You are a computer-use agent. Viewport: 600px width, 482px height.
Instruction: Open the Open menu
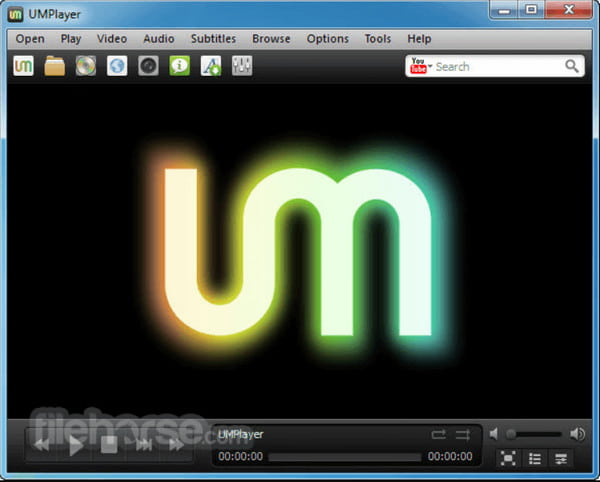pos(30,39)
